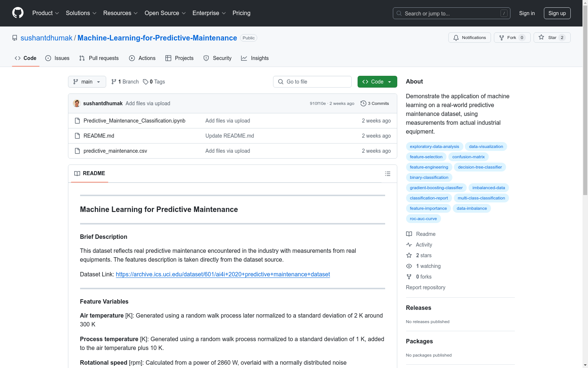Switch to the Pull requests tab

99,58
